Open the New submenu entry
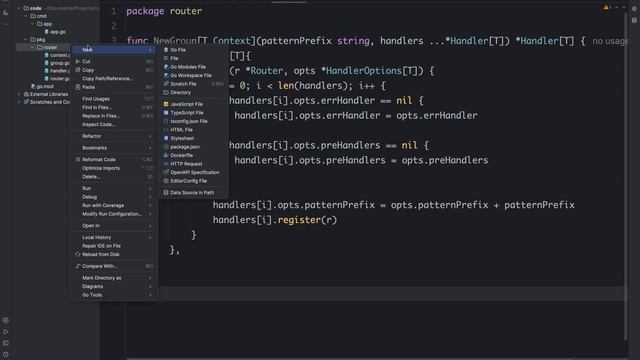The width and height of the screenshot is (640, 360). click(114, 50)
